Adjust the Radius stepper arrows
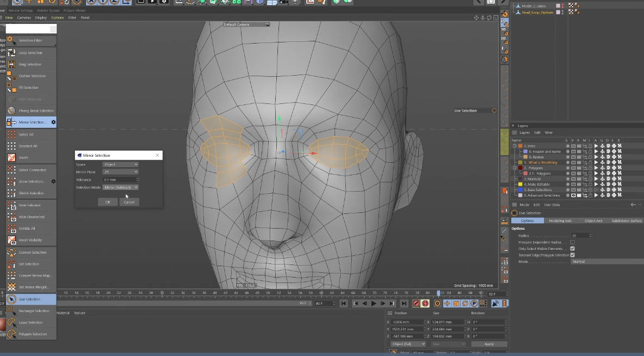This screenshot has height=356, width=644. tap(590, 236)
